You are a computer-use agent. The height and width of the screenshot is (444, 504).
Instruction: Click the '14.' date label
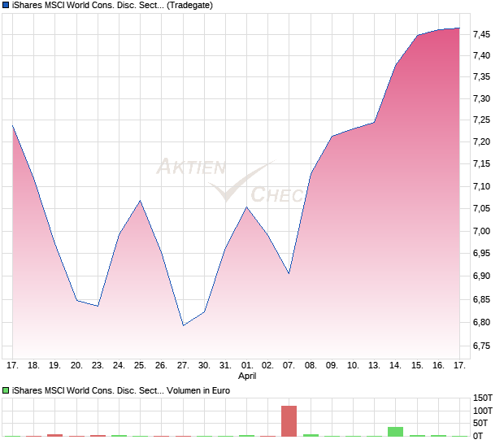tap(395, 365)
